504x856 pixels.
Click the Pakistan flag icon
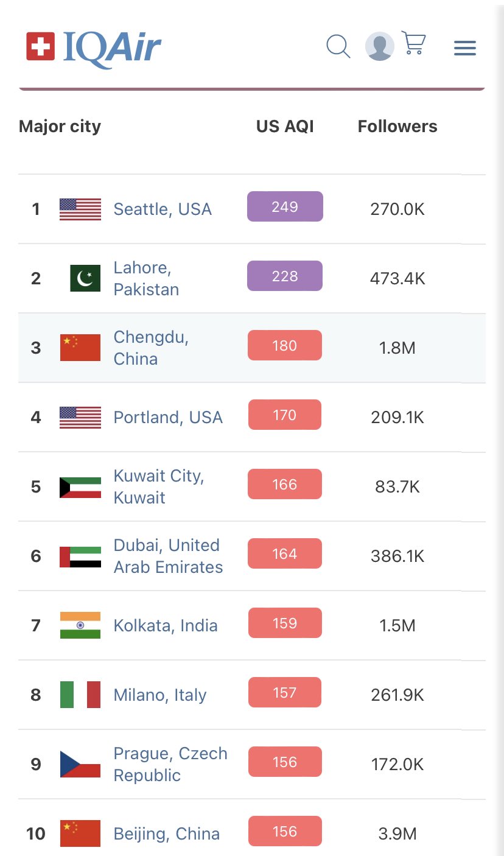point(85,278)
